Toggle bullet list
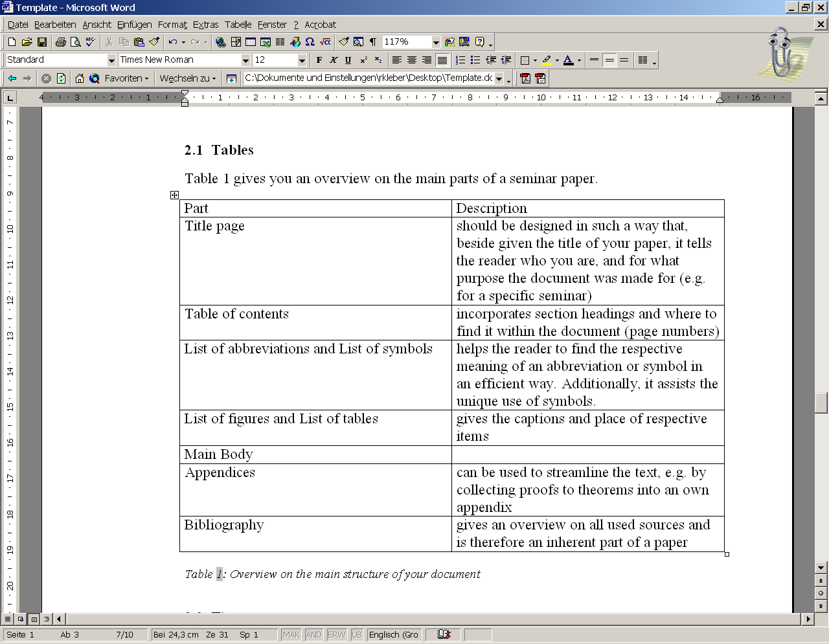The image size is (829, 644). tap(475, 60)
